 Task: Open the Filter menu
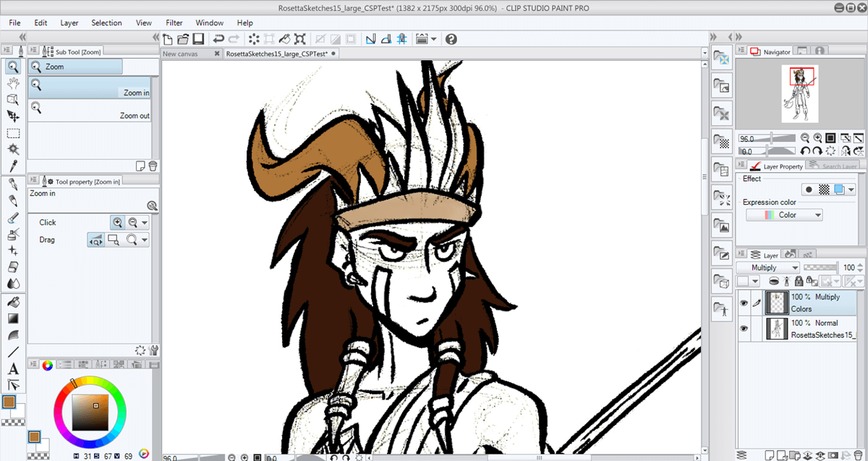click(x=174, y=22)
